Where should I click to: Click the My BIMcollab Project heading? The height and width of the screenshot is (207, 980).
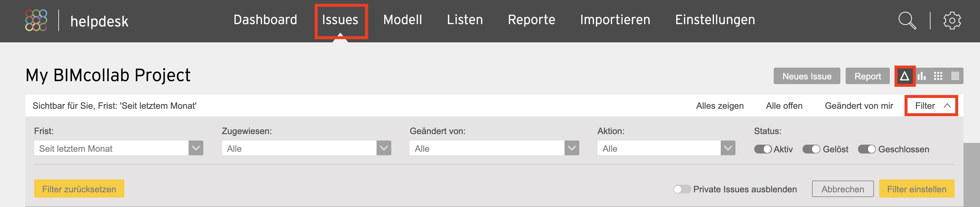(x=108, y=75)
